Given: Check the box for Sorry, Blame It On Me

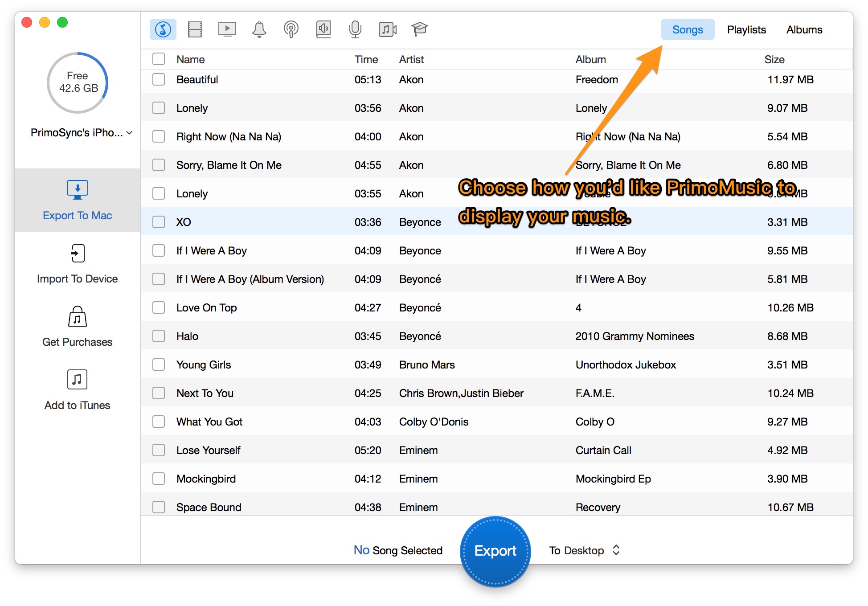Looking at the screenshot, I should click(x=159, y=165).
